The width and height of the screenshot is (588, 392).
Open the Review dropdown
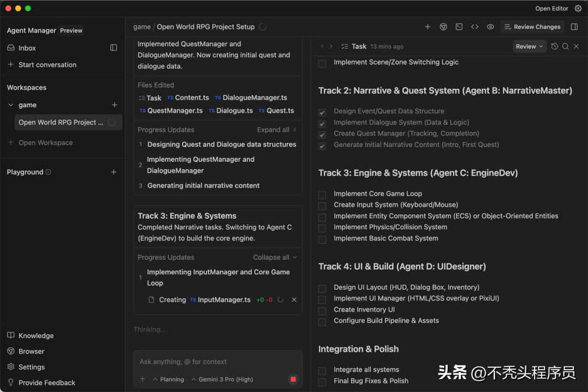tap(529, 47)
